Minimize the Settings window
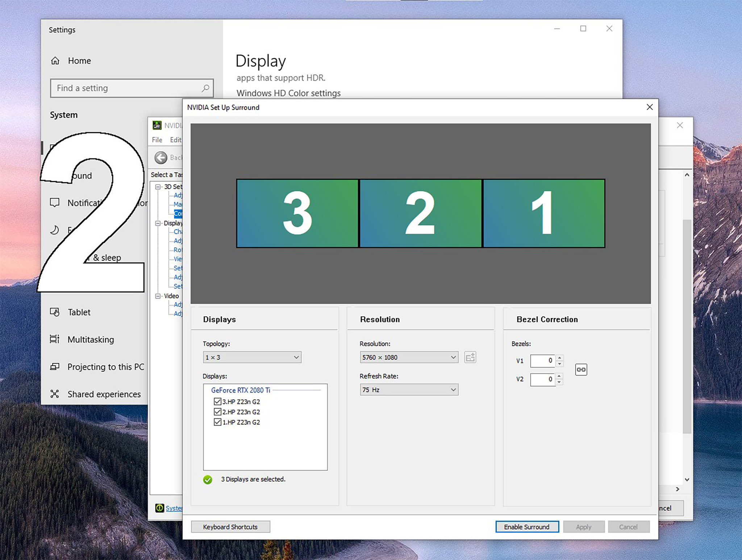Image resolution: width=742 pixels, height=560 pixels. point(557,29)
